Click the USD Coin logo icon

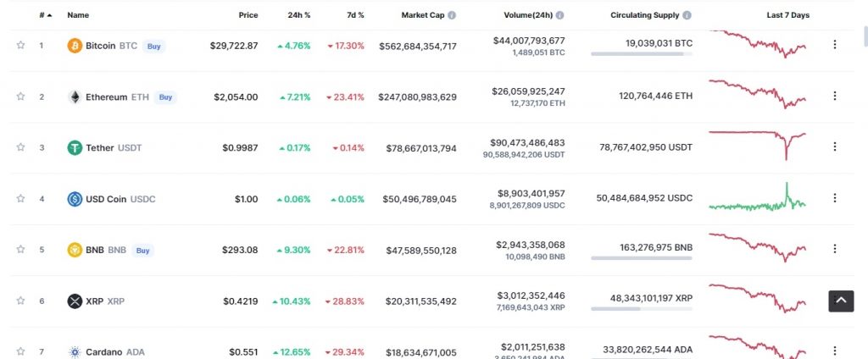tap(75, 199)
